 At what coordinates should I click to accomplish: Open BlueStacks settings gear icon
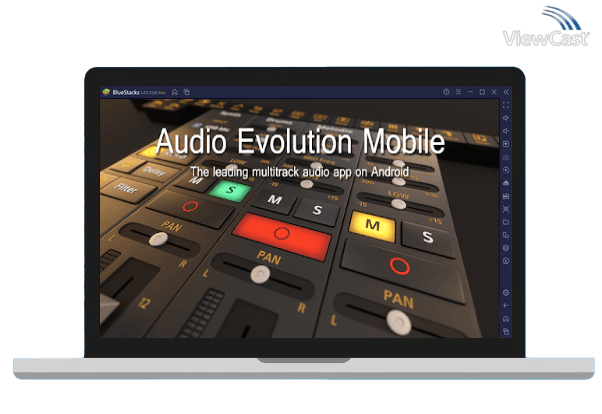click(x=506, y=293)
